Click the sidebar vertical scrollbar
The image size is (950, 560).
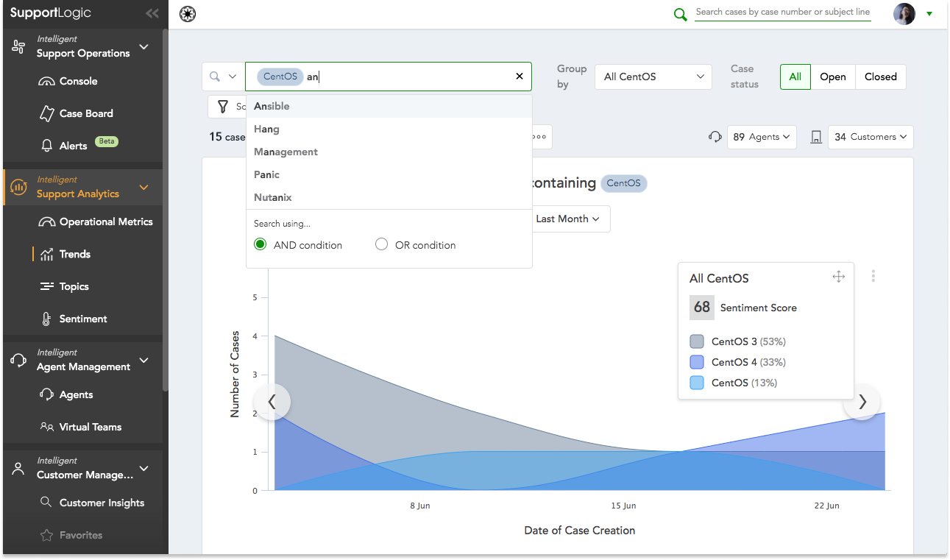click(166, 210)
